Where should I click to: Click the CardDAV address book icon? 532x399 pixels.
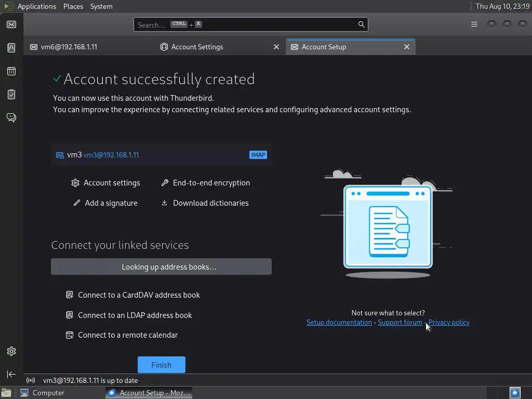[70, 295]
